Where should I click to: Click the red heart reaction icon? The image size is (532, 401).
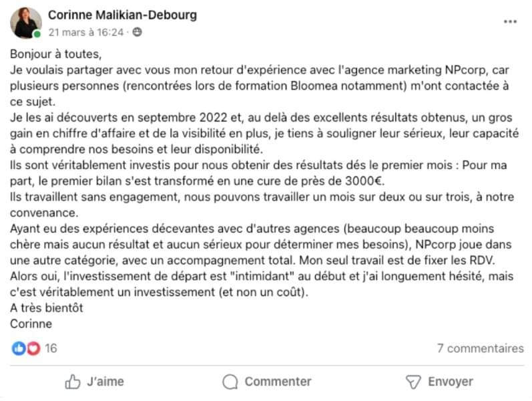pyautogui.click(x=33, y=348)
